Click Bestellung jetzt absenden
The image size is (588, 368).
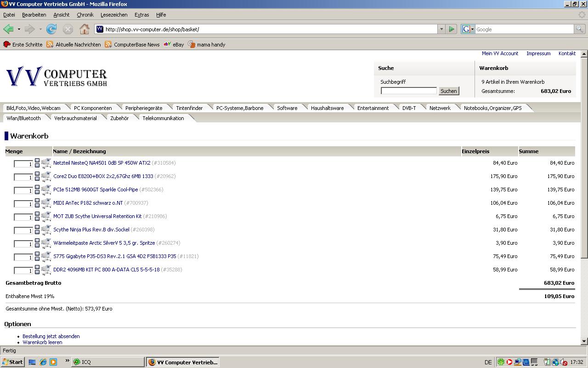click(x=51, y=336)
